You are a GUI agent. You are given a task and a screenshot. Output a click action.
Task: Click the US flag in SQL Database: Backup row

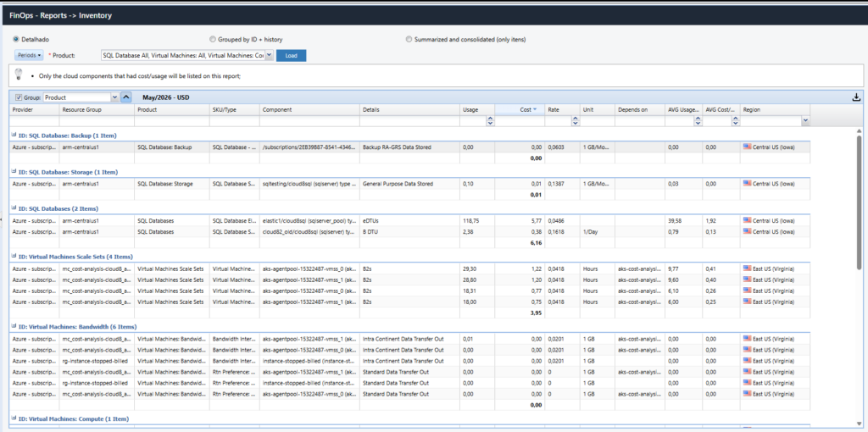(748, 147)
